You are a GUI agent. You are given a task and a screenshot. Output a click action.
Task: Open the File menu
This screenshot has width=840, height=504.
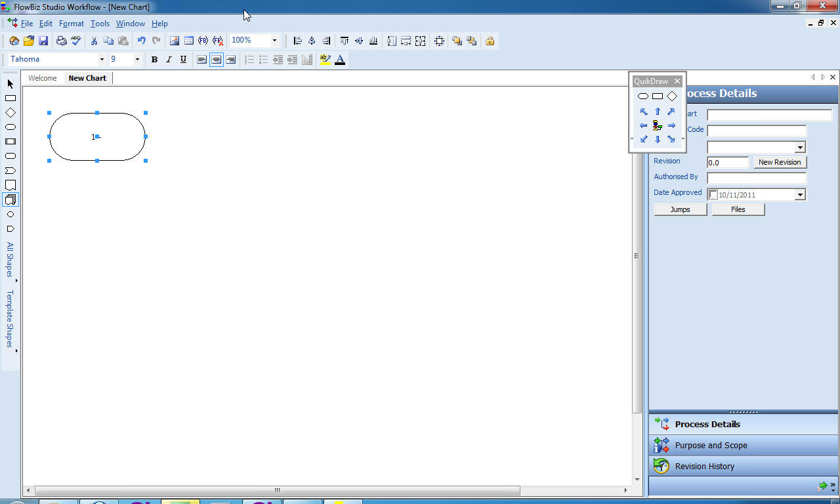coord(27,24)
